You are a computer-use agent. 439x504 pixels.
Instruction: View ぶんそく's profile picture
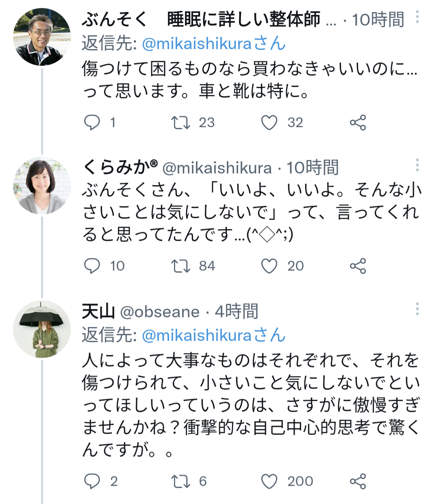click(x=42, y=37)
